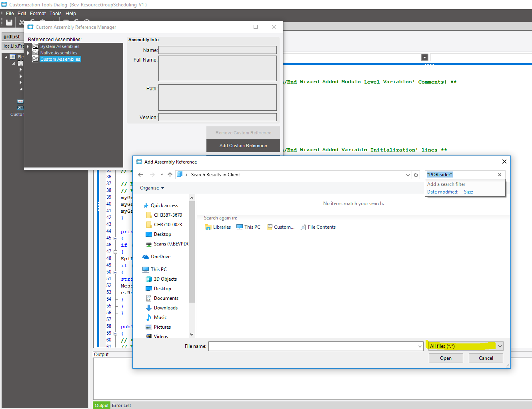This screenshot has height=409, width=532.
Task: Open Documents in navigation pane
Action: 162,298
